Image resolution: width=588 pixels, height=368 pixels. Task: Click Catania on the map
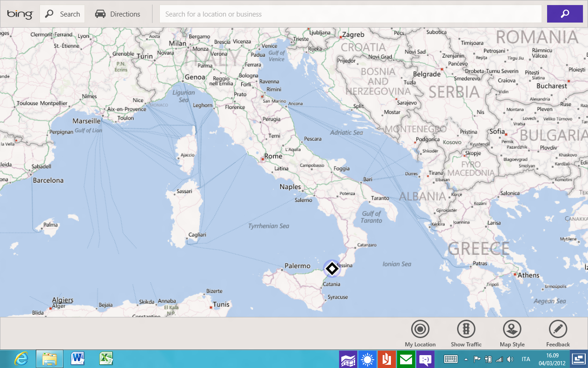pos(331,284)
